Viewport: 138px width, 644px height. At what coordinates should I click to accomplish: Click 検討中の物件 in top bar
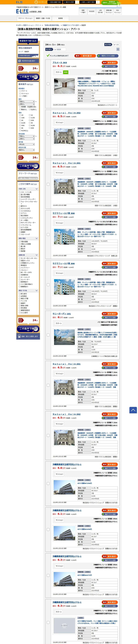(x=69, y=2)
